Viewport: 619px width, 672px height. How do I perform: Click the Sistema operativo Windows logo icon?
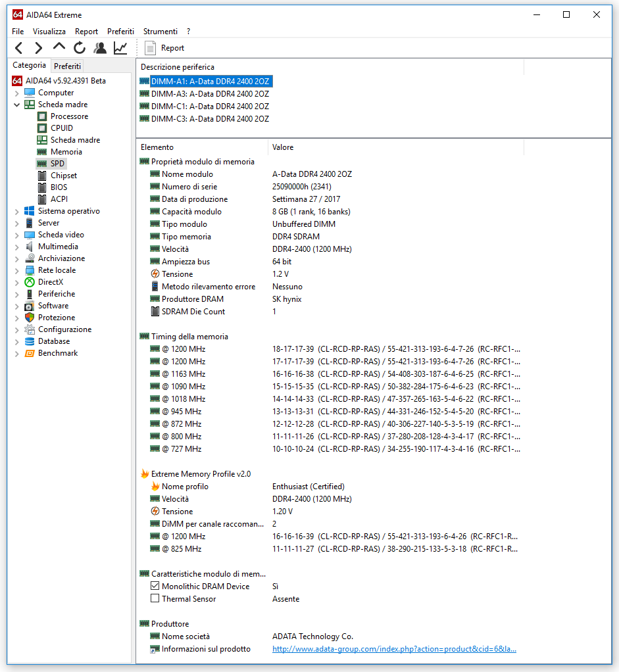pos(29,211)
